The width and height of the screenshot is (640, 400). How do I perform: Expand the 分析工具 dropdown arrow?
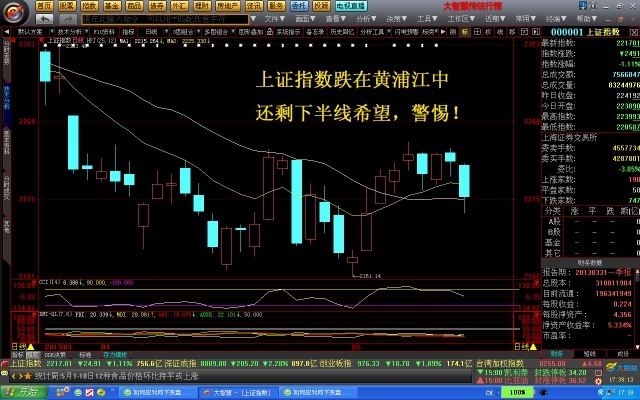(389, 32)
